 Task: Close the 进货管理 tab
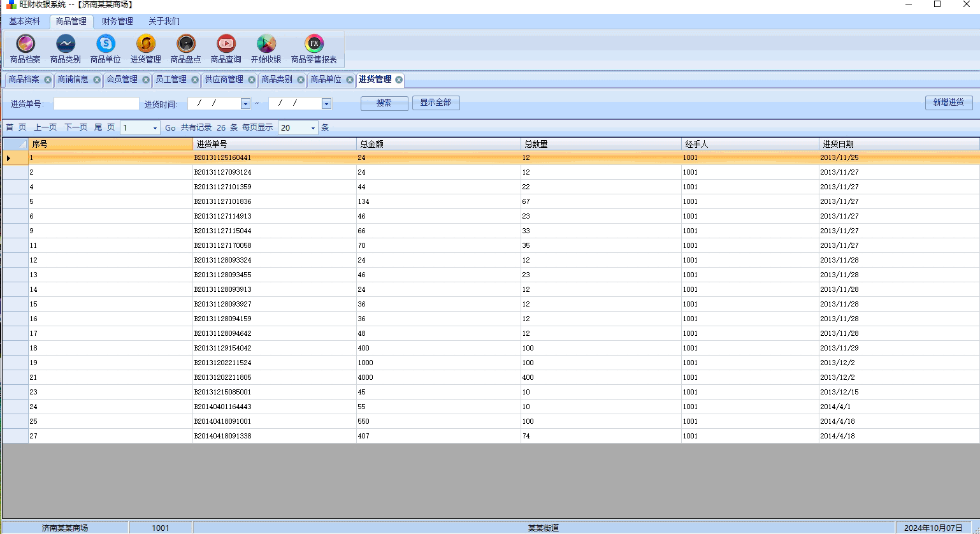tap(399, 80)
